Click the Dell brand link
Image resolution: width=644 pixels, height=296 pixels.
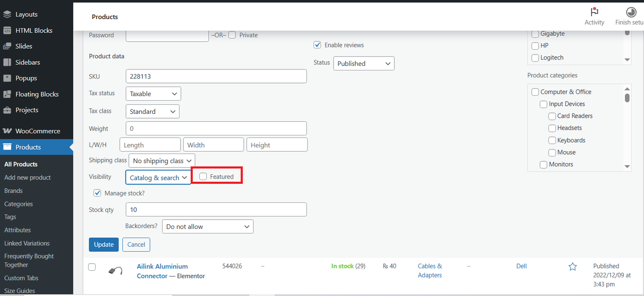tap(522, 266)
